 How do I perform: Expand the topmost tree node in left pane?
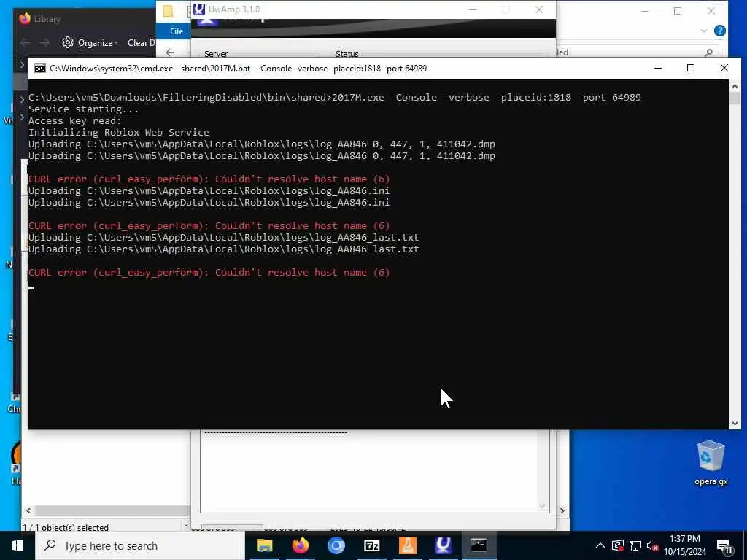[x=22, y=64]
